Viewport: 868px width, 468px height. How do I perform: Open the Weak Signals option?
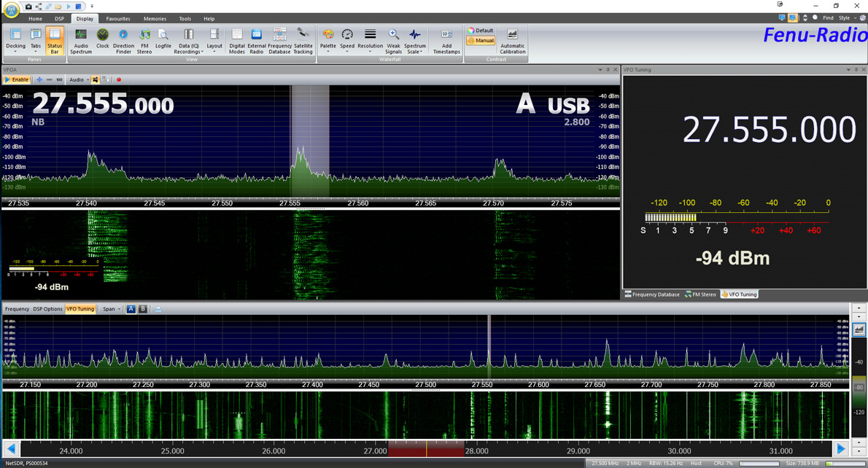[393, 40]
